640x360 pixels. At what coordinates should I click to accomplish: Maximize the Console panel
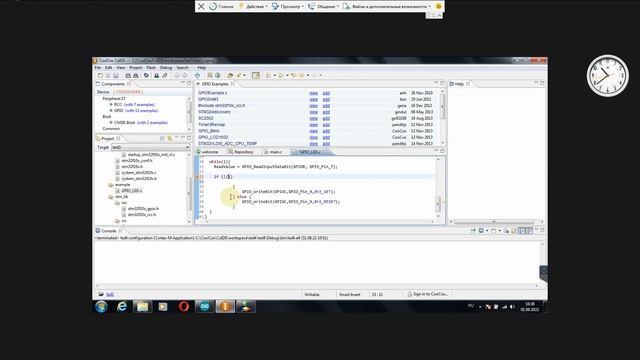click(x=542, y=230)
